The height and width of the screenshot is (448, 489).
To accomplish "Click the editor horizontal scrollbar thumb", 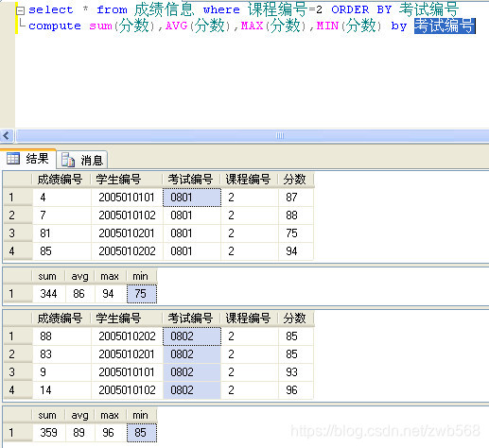I will tap(279, 136).
